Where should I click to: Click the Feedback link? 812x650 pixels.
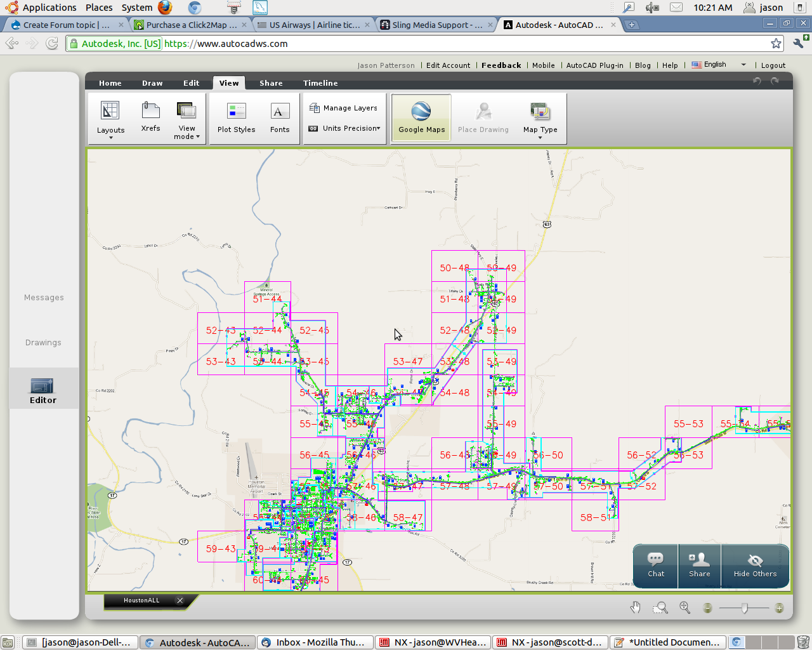click(501, 65)
